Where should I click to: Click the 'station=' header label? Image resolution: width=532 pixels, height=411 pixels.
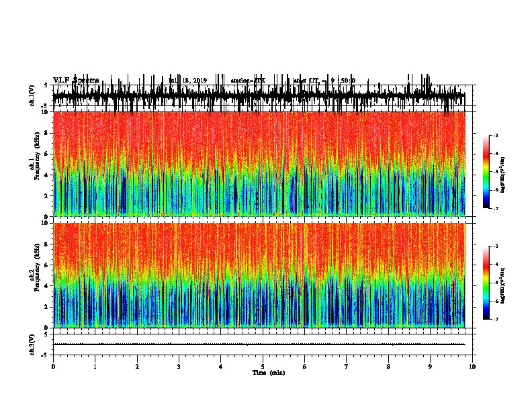[242, 81]
